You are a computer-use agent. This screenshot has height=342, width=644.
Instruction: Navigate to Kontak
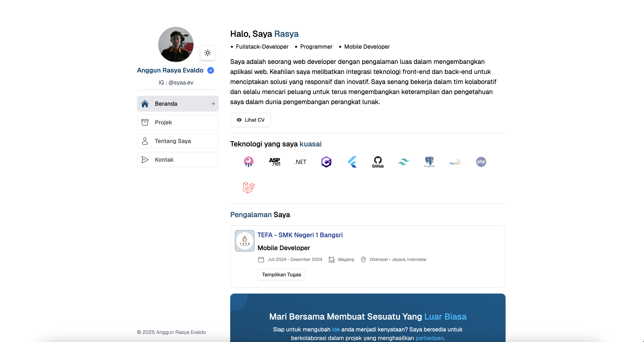[178, 160]
